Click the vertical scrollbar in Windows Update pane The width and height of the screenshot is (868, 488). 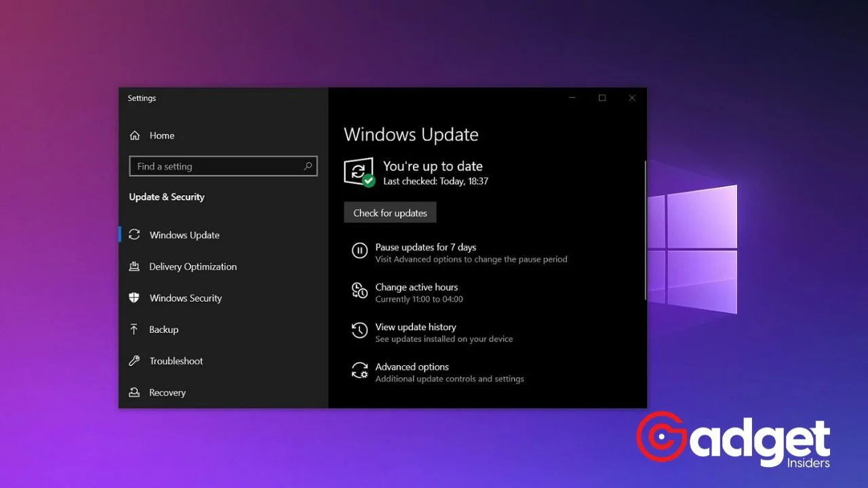(x=645, y=230)
